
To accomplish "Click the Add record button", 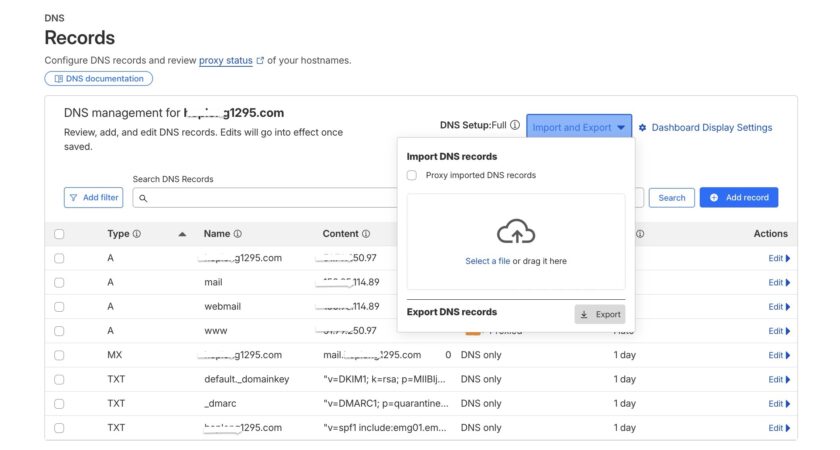I will coord(739,198).
